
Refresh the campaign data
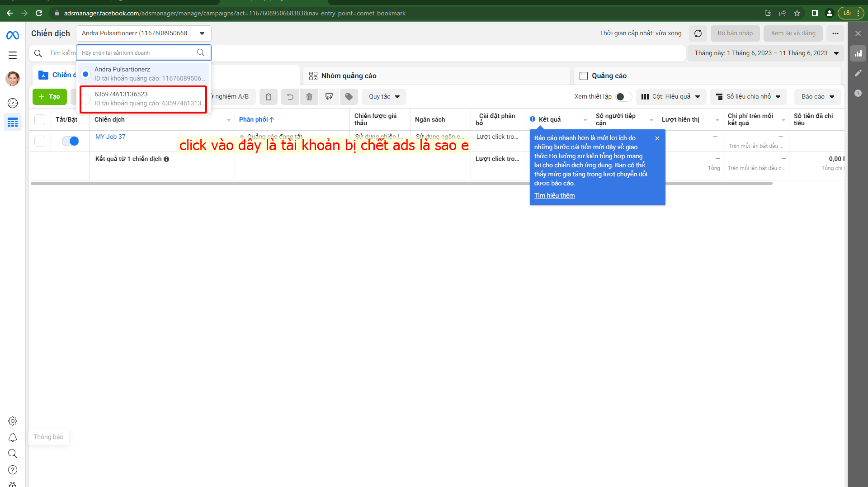(698, 33)
